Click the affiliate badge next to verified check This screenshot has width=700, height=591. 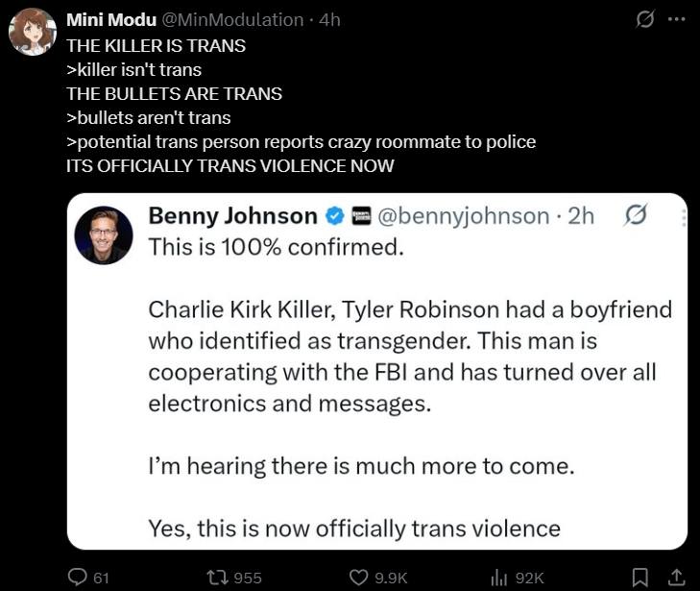361,216
